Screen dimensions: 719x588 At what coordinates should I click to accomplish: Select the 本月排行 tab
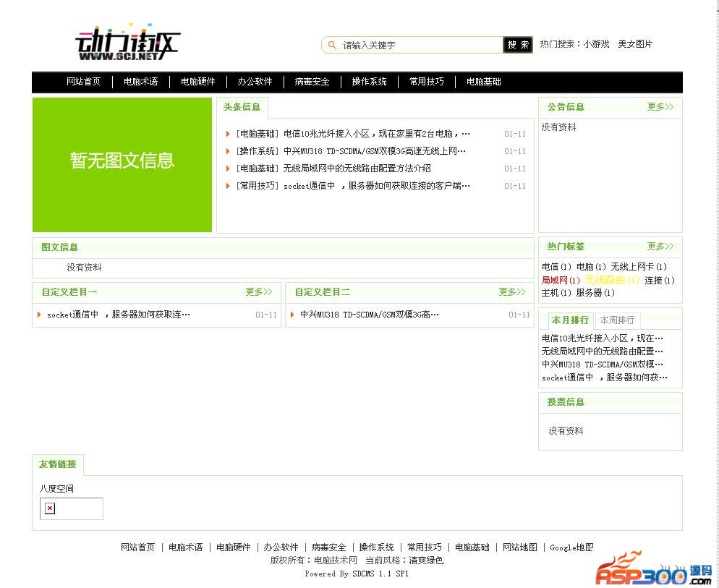coord(571,320)
